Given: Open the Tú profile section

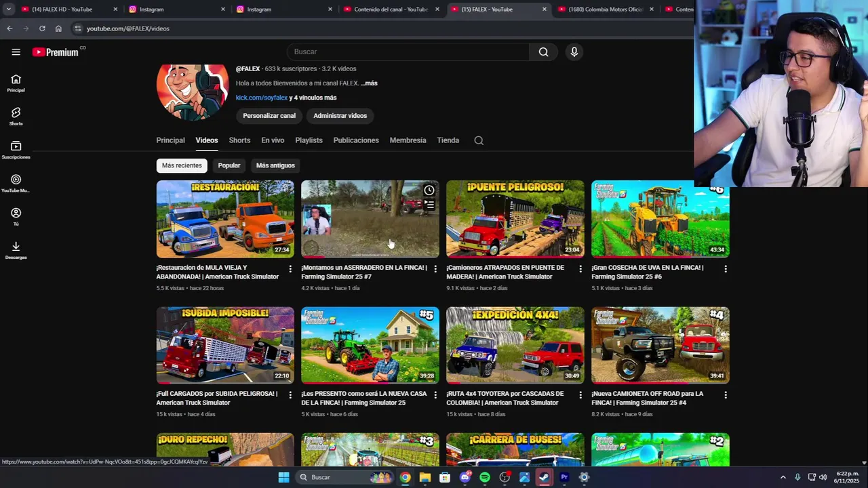Looking at the screenshot, I should tap(16, 217).
